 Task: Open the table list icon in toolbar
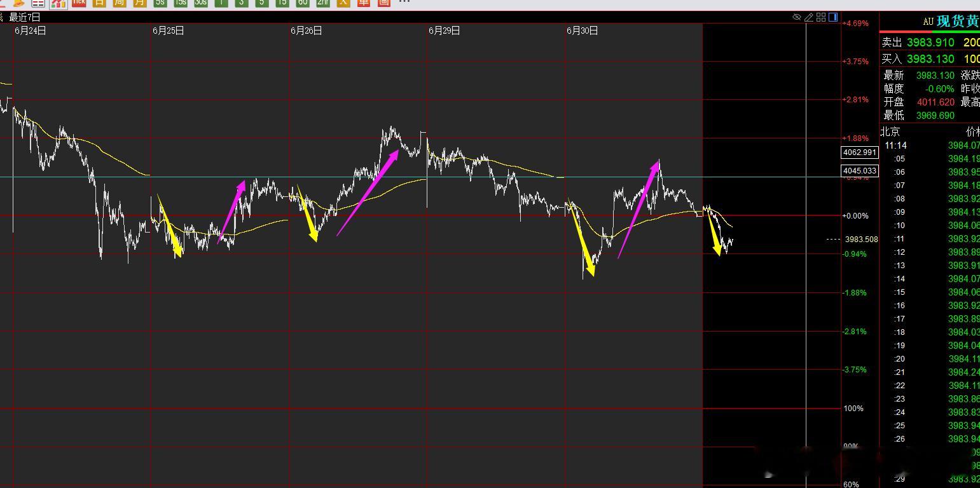click(38, 3)
